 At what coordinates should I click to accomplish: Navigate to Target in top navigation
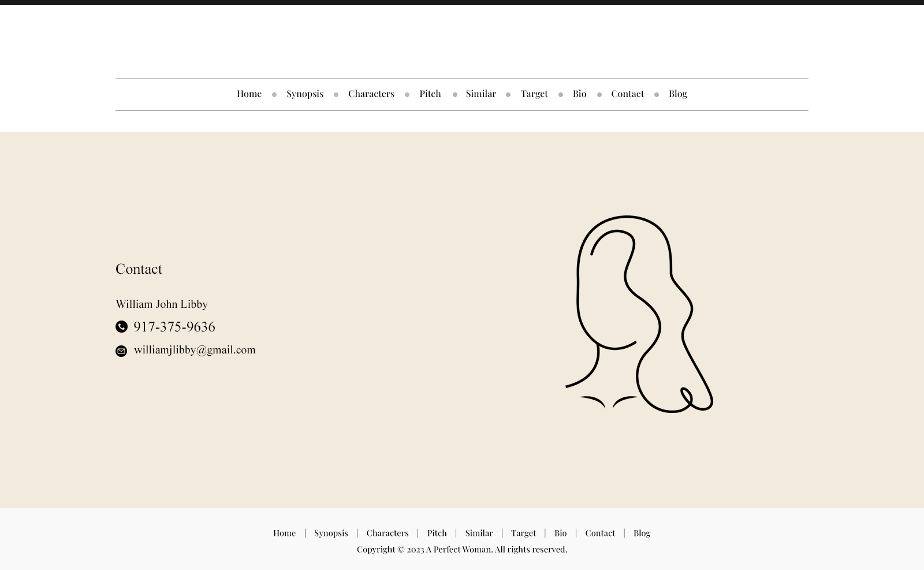tap(534, 94)
